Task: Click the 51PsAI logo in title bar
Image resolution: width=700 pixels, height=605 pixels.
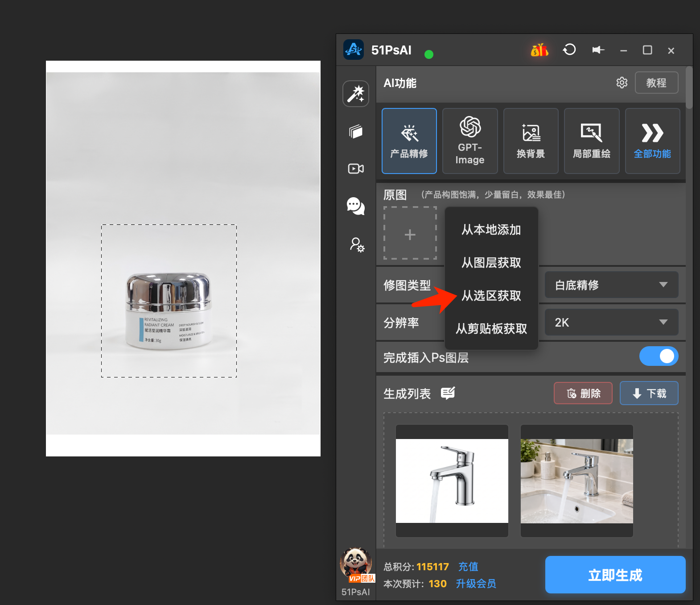Action: click(354, 50)
